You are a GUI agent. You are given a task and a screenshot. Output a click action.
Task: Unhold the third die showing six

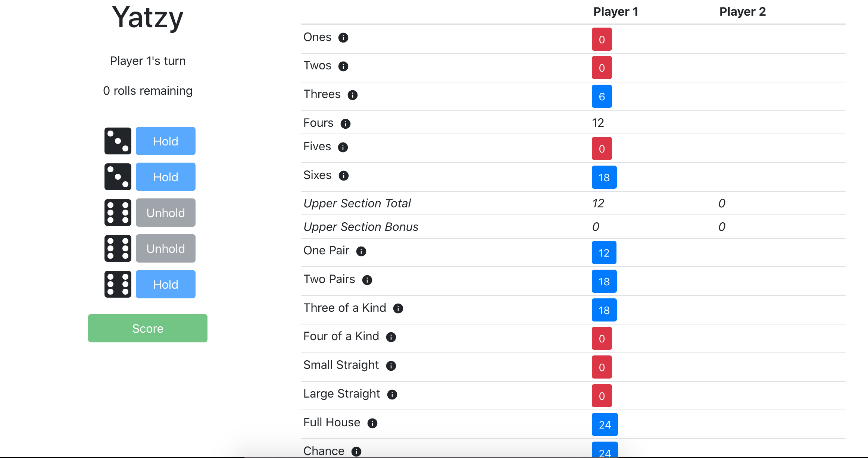(166, 213)
